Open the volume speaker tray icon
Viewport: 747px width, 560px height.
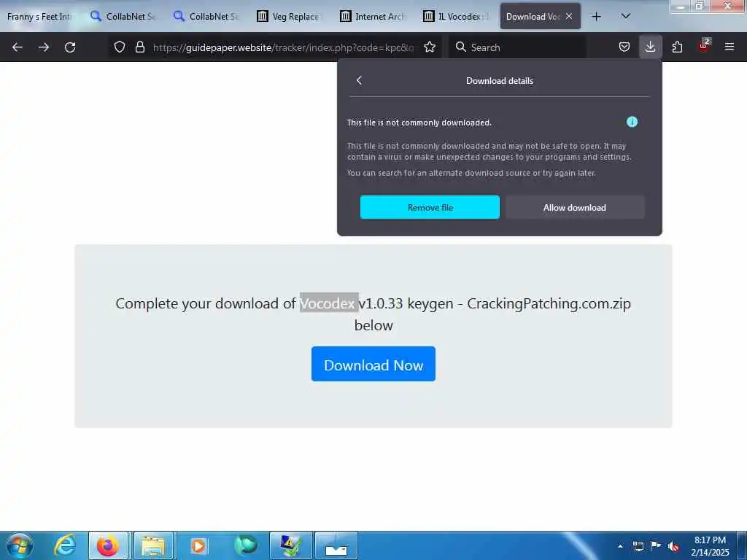pos(673,547)
